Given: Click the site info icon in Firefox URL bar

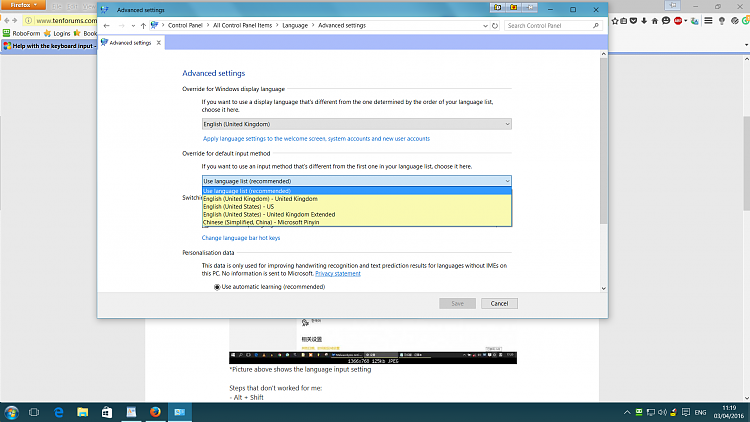Looking at the screenshot, I should coord(28,21).
